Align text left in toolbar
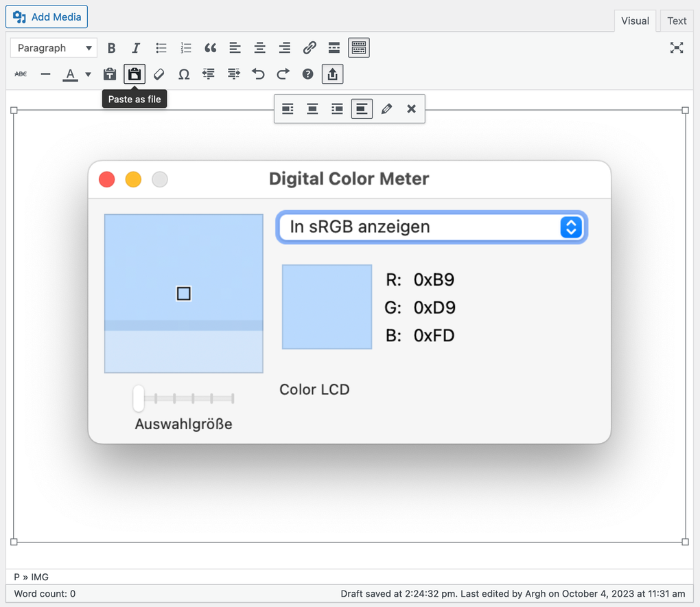Image resolution: width=700 pixels, height=607 pixels. click(235, 48)
